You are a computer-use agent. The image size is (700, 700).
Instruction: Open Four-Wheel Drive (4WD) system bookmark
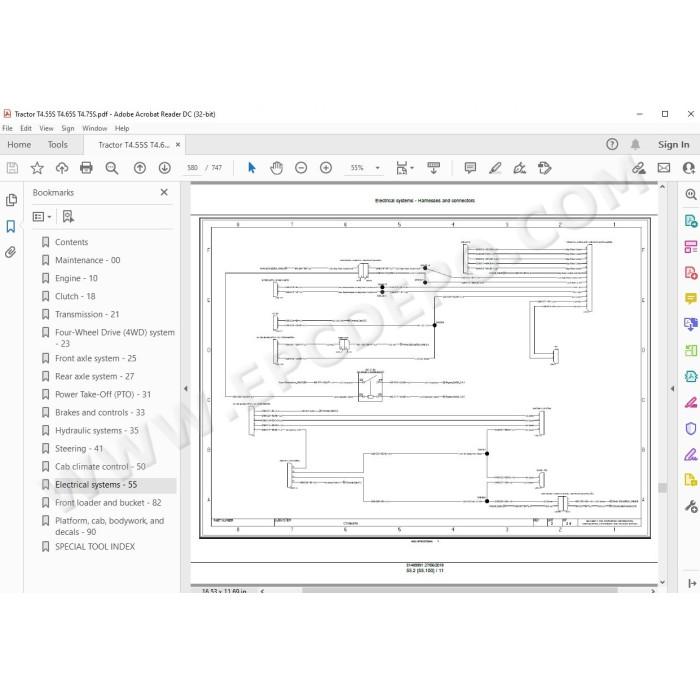tap(115, 338)
